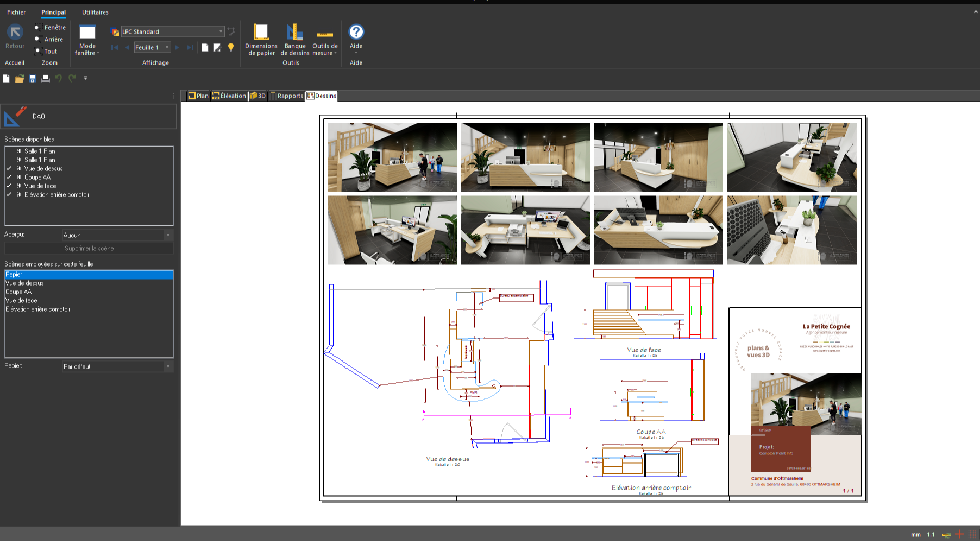Open the Dimensions de papier tool

tap(261, 33)
